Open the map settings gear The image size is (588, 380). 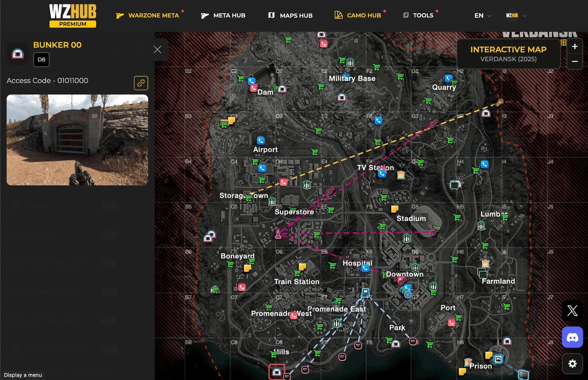tap(572, 364)
